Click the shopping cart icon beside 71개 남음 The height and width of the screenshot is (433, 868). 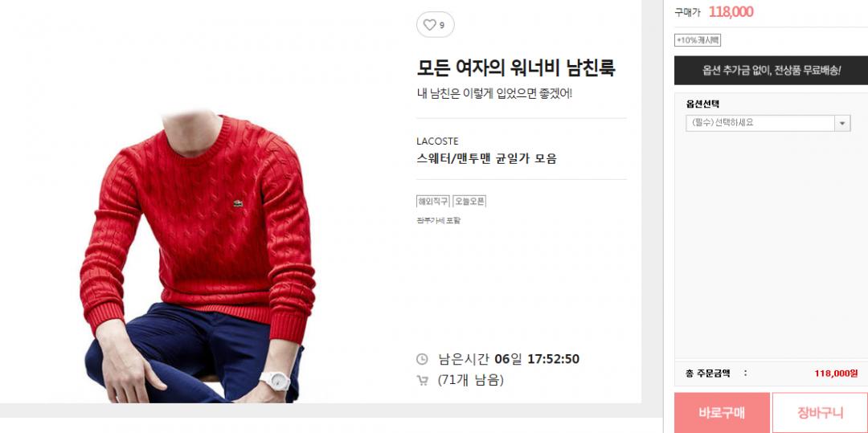pyautogui.click(x=422, y=381)
